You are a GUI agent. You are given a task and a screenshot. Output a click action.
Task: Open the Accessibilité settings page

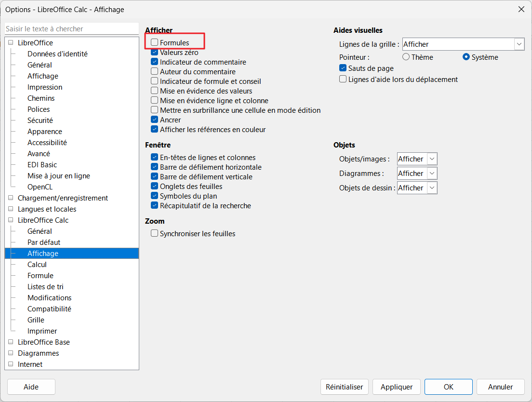47,143
